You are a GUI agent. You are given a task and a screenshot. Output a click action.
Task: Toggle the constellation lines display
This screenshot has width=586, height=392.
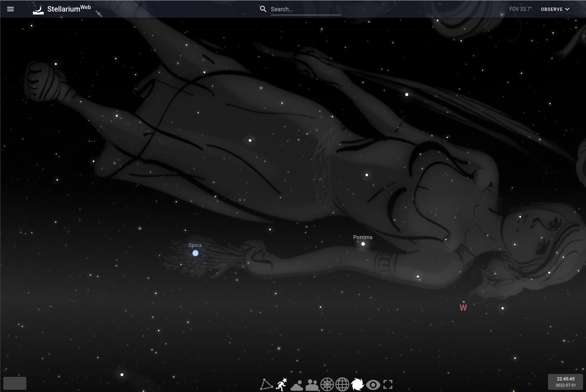tap(266, 384)
